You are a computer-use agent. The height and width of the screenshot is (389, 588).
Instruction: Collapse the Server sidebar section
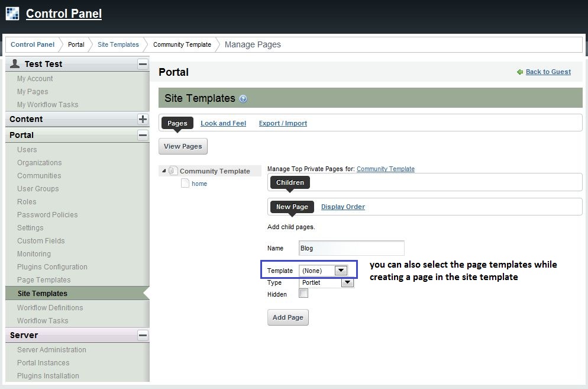click(143, 335)
